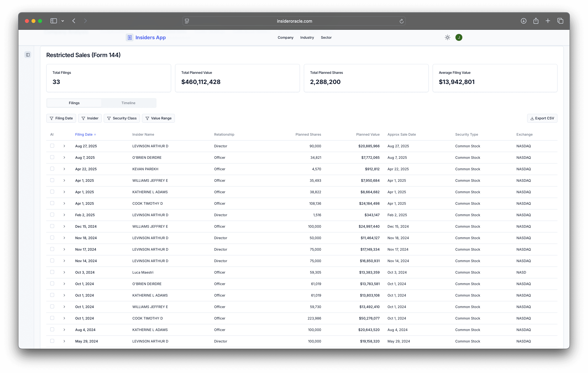Open the Value Range filter
This screenshot has width=588, height=373.
pyautogui.click(x=158, y=118)
